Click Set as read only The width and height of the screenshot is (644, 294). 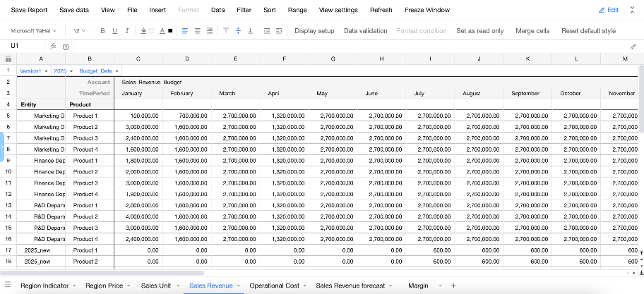480,31
